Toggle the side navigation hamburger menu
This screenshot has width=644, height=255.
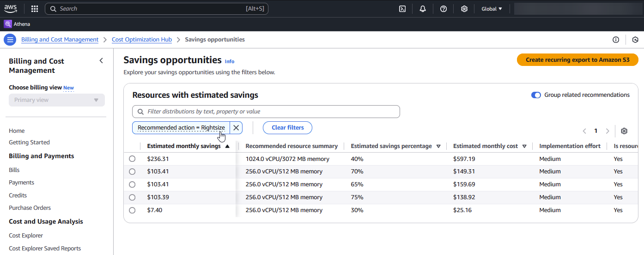[10, 40]
